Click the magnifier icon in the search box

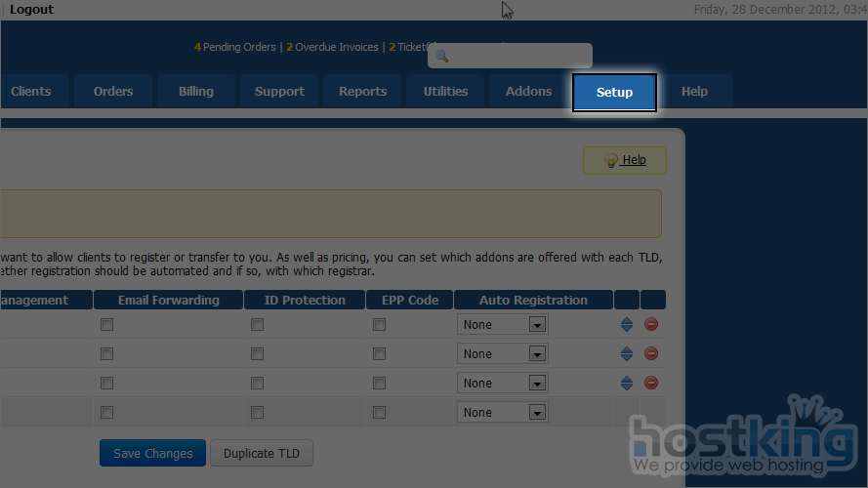[441, 57]
